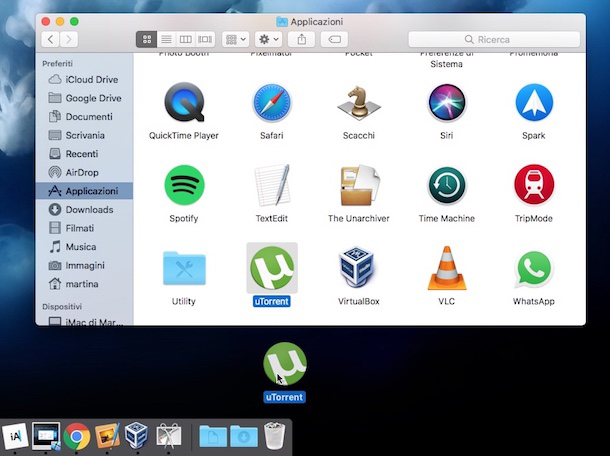Select the TripMode app icon
This screenshot has width=610, height=456.
[534, 185]
